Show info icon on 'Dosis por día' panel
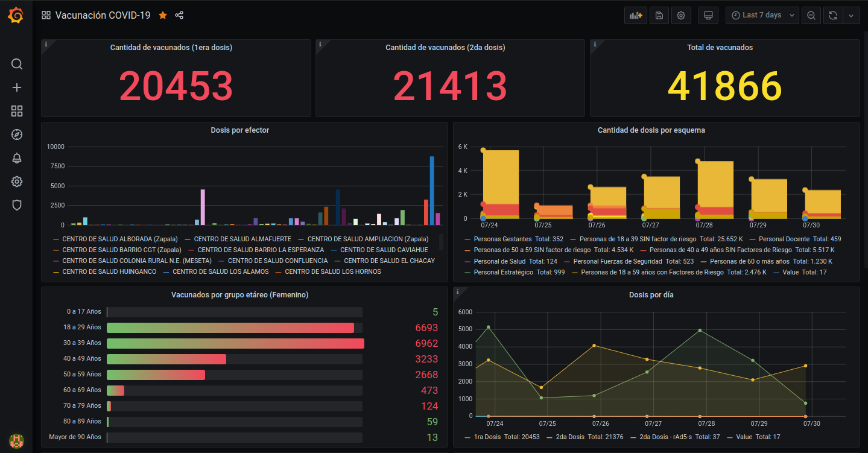 [x=458, y=291]
